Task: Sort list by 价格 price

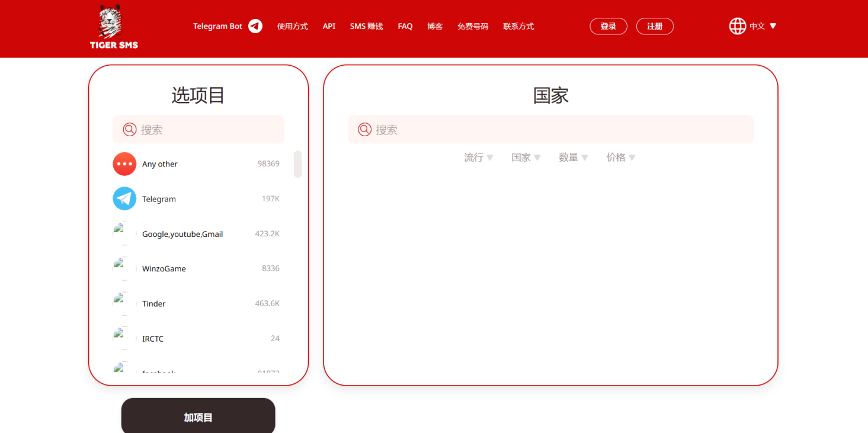Action: coord(620,158)
